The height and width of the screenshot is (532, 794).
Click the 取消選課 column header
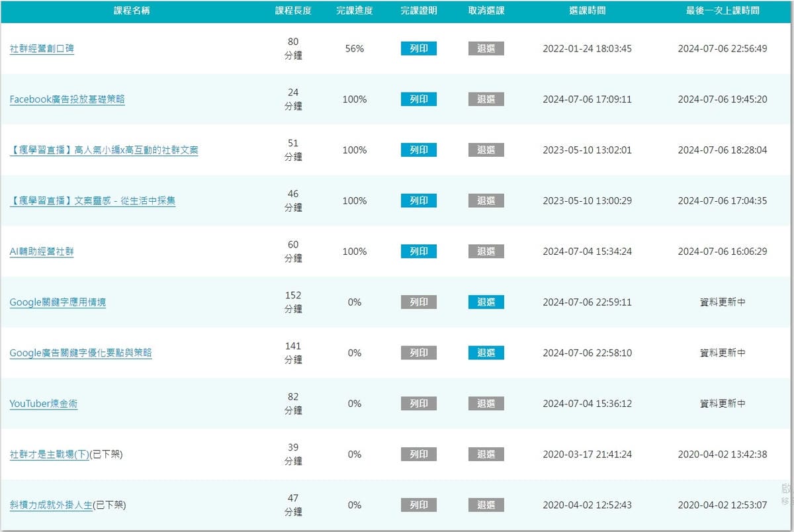coord(486,11)
